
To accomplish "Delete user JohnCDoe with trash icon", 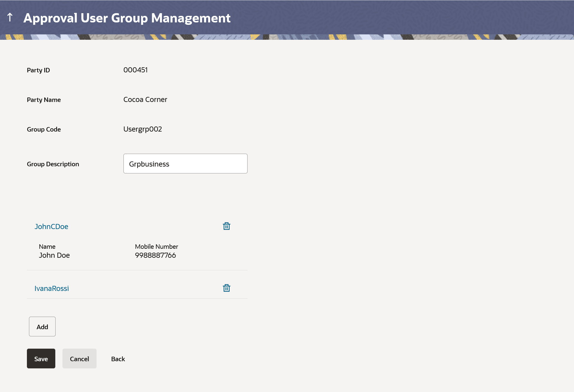I will point(227,226).
